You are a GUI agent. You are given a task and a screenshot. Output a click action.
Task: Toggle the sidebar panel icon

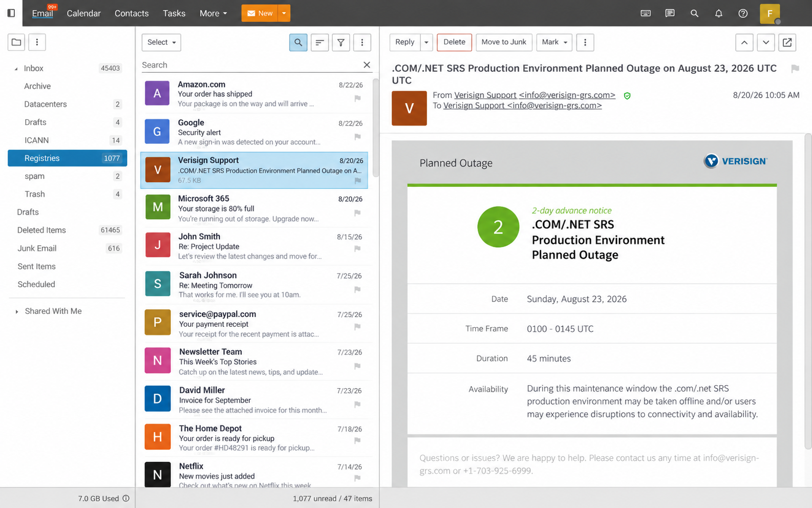[x=11, y=13]
